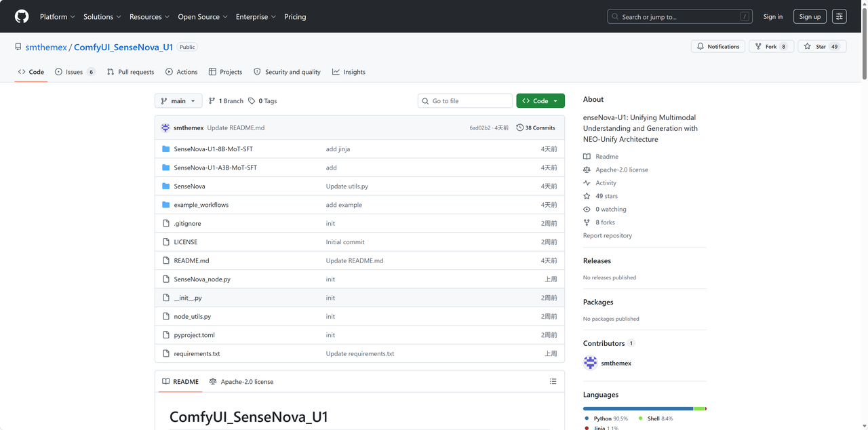Go to the Actions tab

pyautogui.click(x=182, y=72)
